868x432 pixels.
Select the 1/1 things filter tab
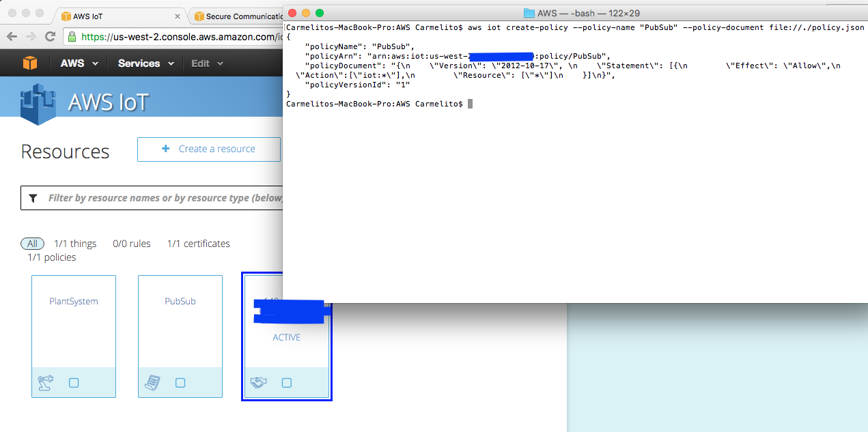pos(75,244)
